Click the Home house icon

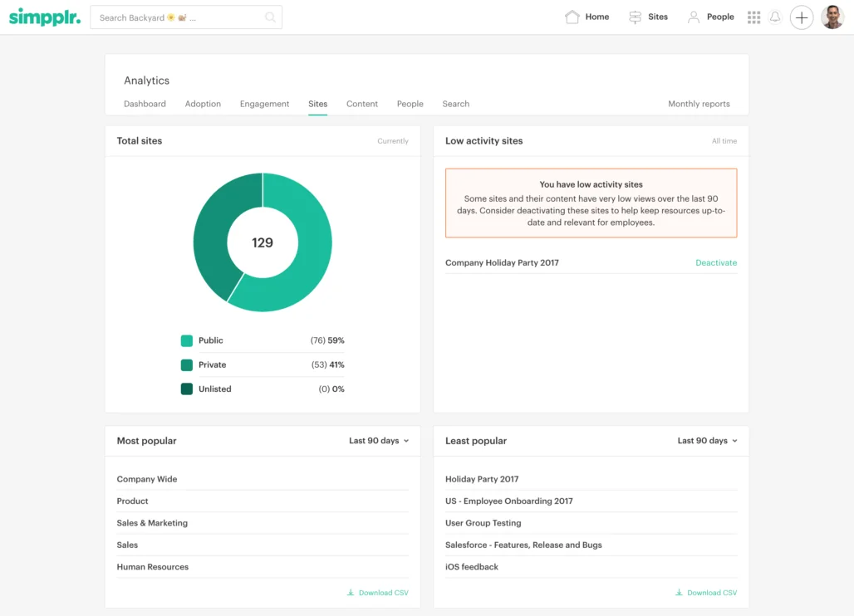point(572,17)
